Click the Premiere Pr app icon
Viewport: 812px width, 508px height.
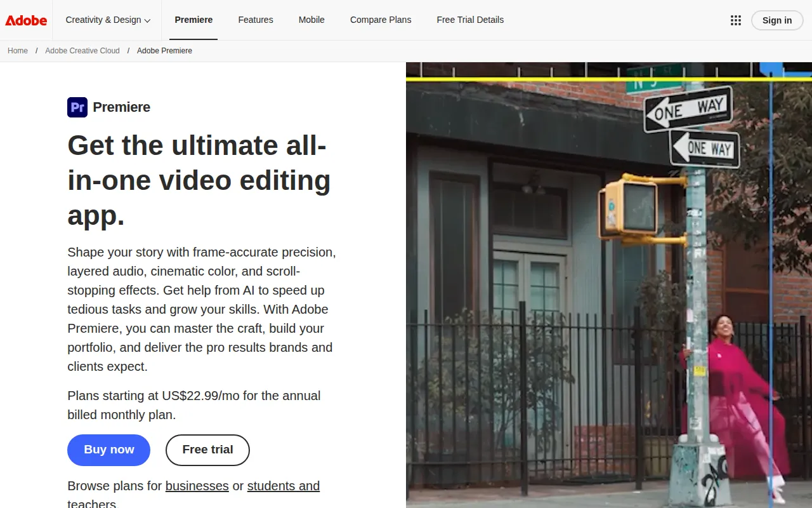tap(77, 107)
